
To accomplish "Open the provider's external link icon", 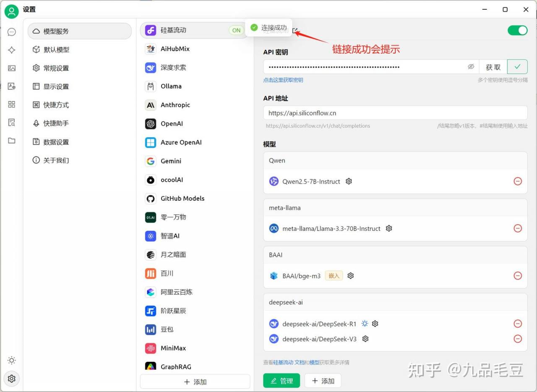I will [295, 31].
